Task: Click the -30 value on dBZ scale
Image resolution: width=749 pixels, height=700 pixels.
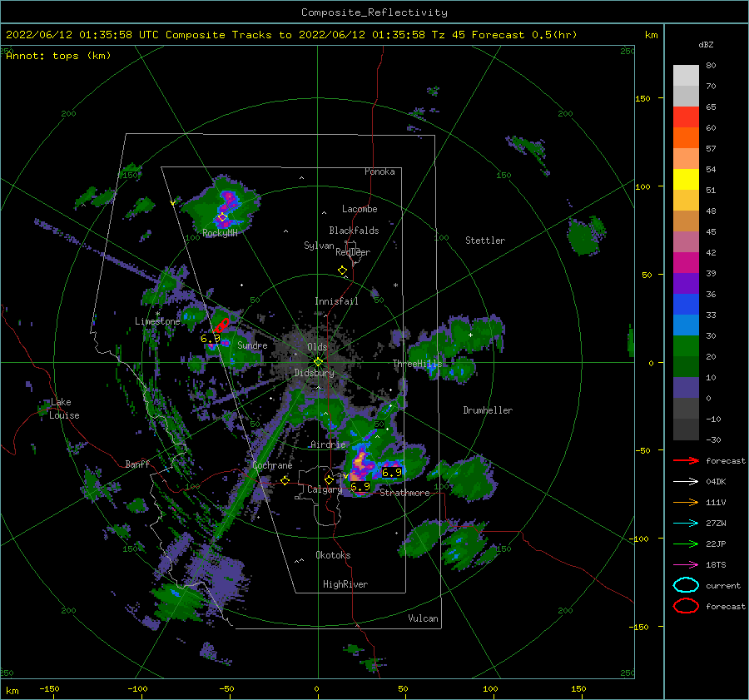Action: [x=713, y=439]
